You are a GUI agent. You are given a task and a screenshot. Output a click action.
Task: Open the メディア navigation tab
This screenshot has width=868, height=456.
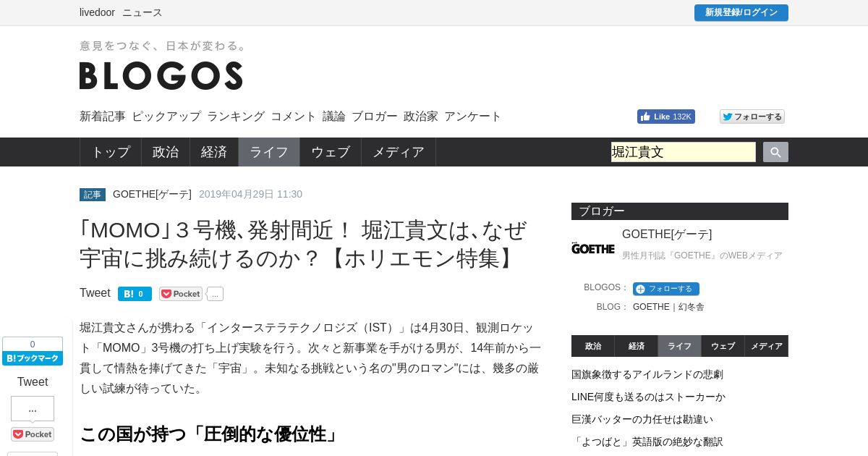pos(399,152)
